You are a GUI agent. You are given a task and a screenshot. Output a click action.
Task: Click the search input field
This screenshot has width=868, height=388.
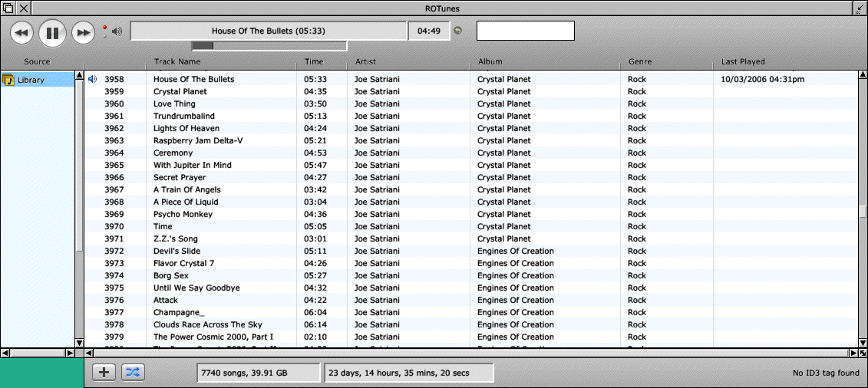click(x=526, y=31)
